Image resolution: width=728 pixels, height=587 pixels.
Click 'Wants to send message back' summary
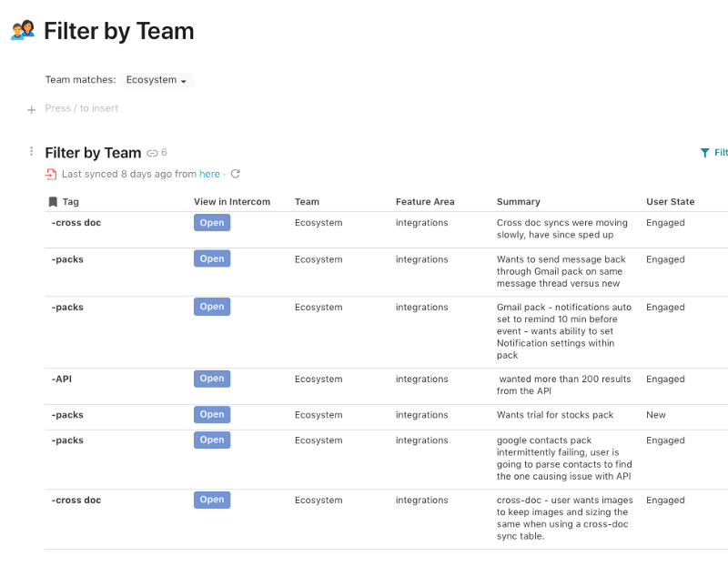coord(561,271)
